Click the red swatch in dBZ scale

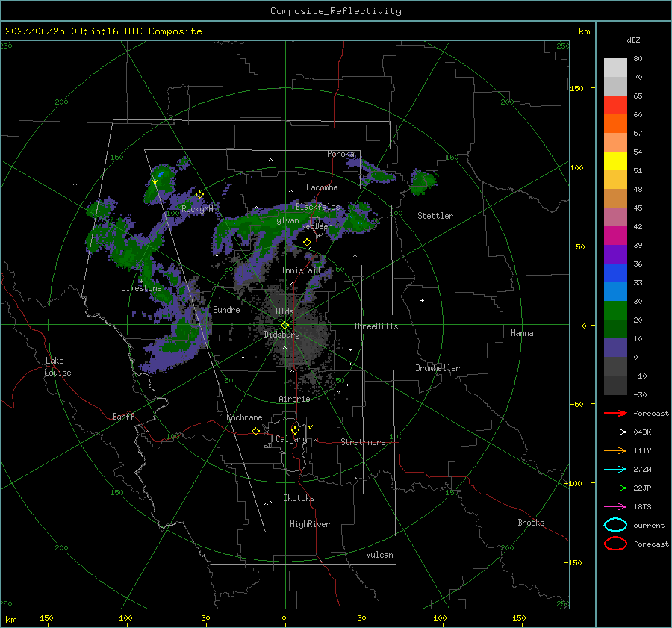coord(615,105)
